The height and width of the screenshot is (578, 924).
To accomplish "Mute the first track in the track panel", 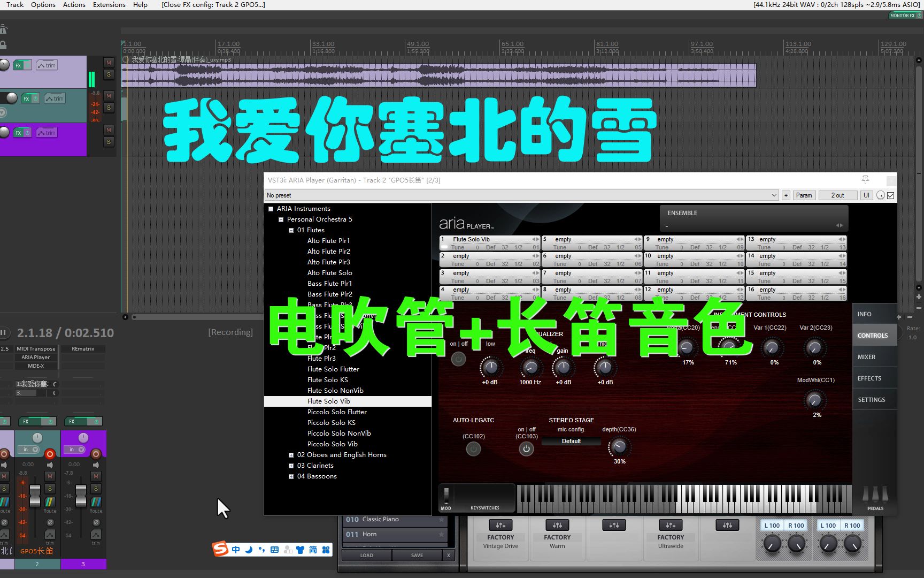I will (x=109, y=63).
